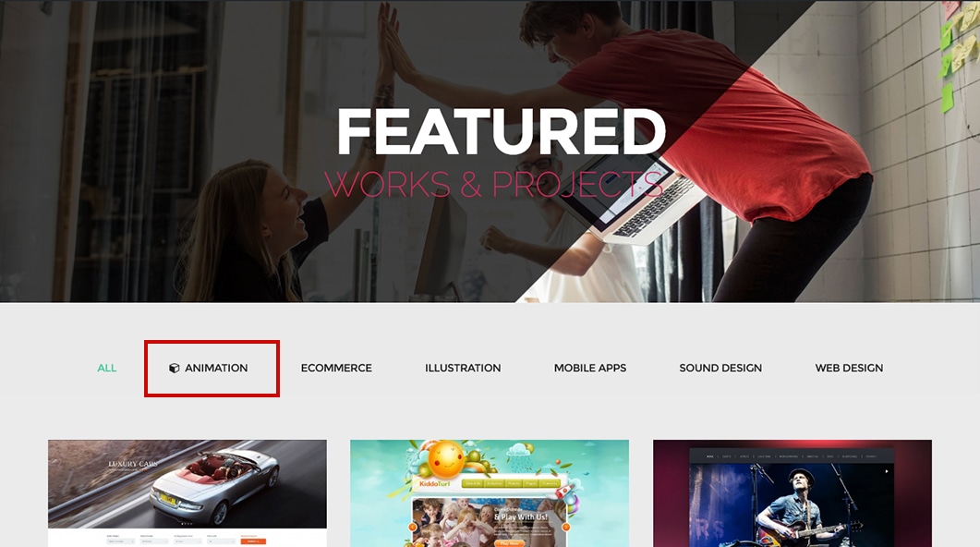Click the right orange arrow in KiddoTurf preview
Image resolution: width=980 pixels, height=547 pixels.
pyautogui.click(x=565, y=527)
